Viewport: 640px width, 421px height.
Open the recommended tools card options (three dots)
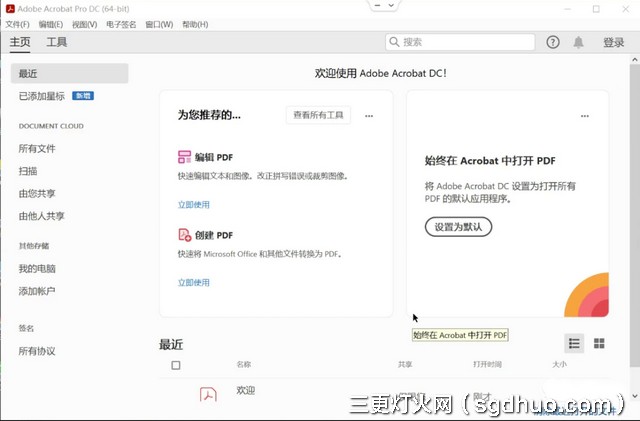point(369,116)
